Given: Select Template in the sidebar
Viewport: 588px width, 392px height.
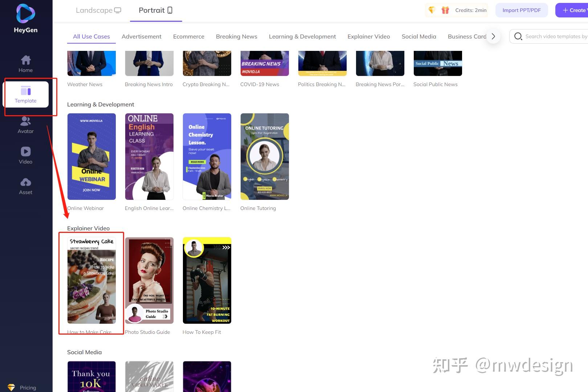Looking at the screenshot, I should click(25, 94).
